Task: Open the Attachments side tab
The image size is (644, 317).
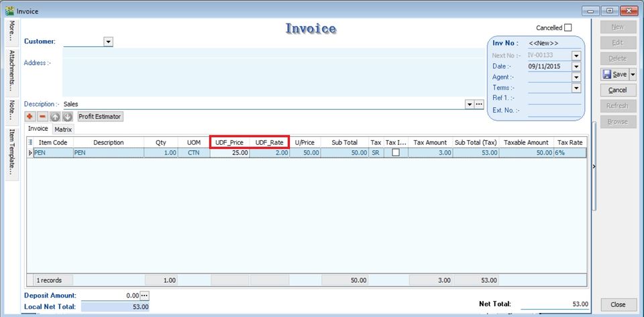Action: (11, 71)
